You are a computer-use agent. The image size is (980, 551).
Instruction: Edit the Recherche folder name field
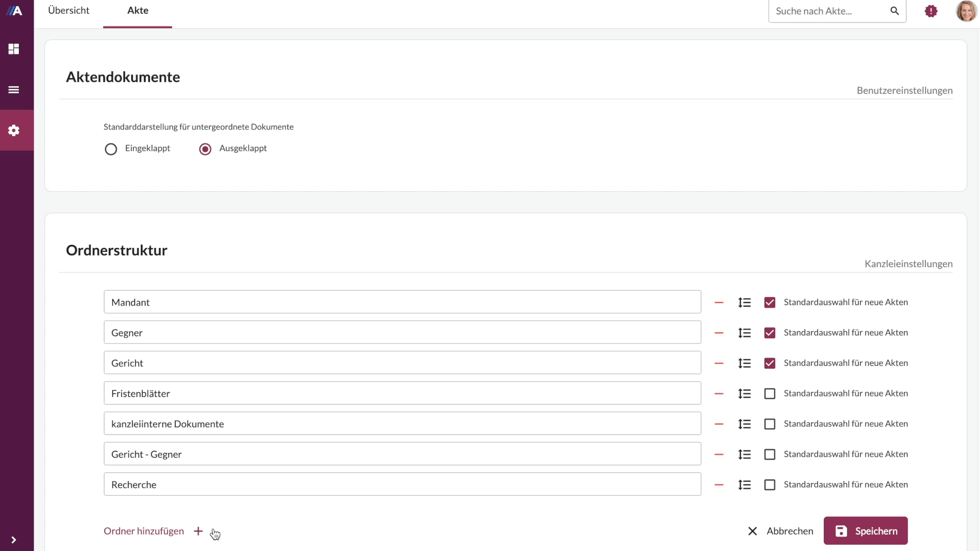point(402,484)
